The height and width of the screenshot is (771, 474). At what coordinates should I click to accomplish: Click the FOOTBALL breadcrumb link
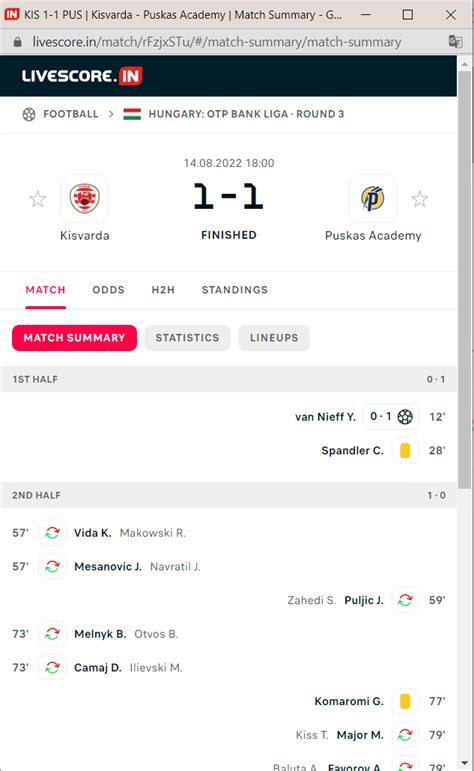point(71,114)
